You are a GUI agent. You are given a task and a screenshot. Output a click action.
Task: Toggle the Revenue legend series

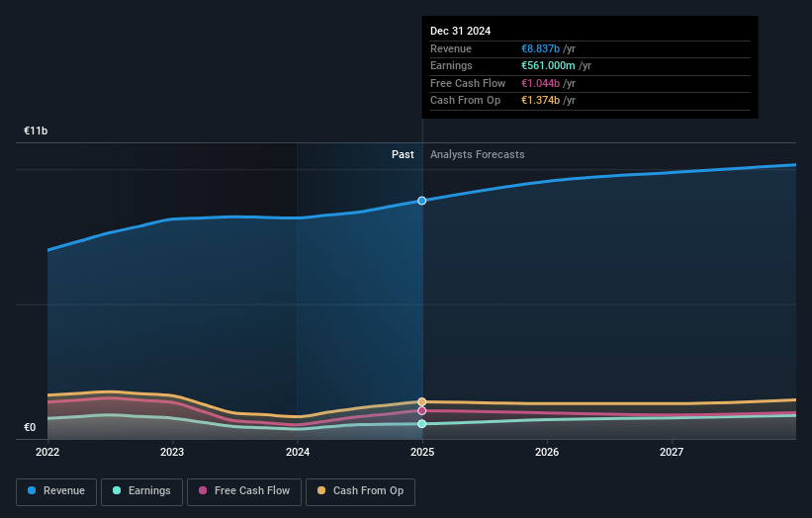[56, 491]
